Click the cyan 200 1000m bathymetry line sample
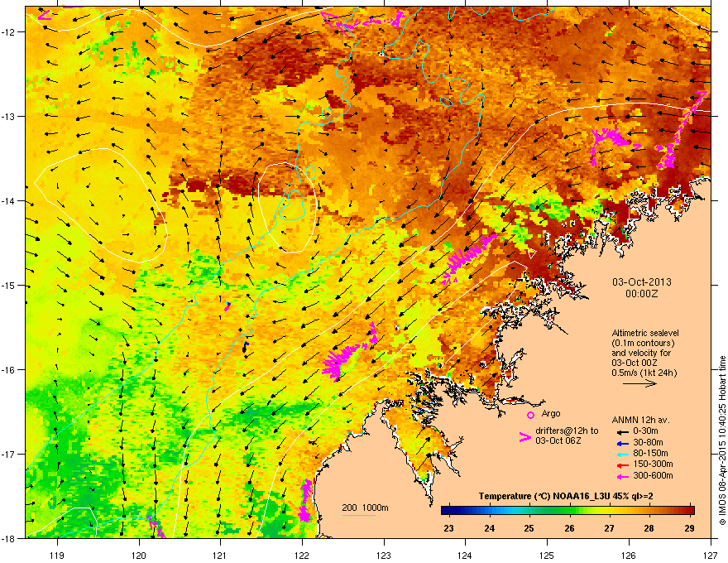This screenshot has width=728, height=563. 359,515
